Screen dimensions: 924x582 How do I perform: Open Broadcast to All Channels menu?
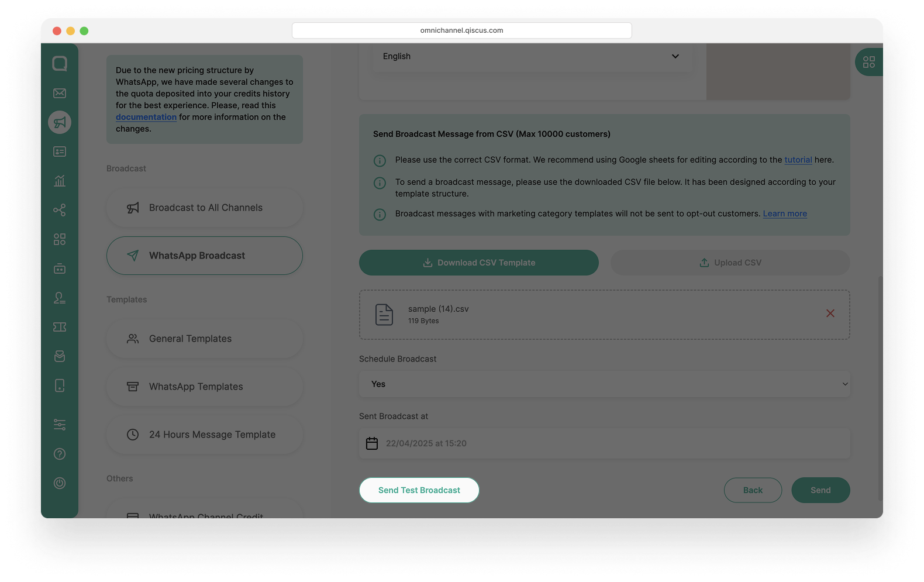coord(205,208)
